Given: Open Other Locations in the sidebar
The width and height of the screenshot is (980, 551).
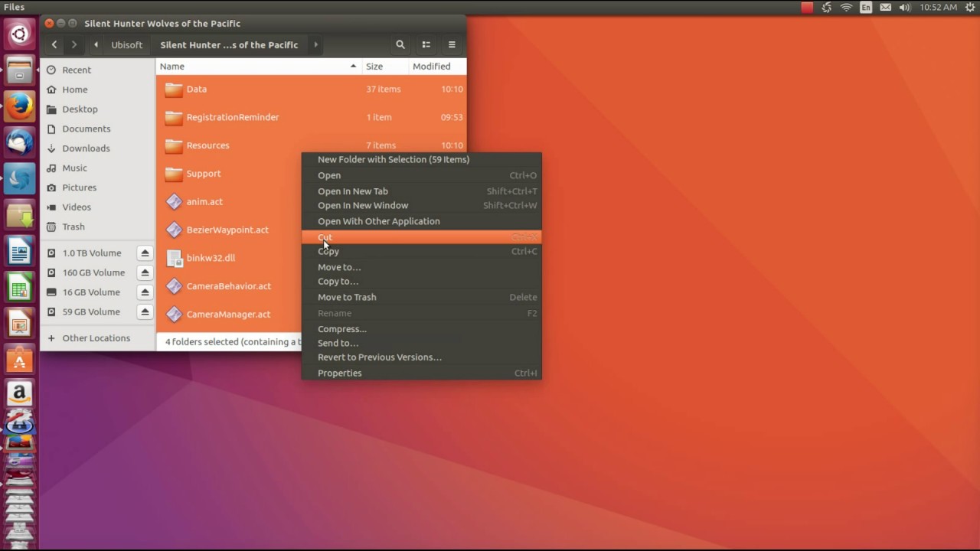Looking at the screenshot, I should click(x=98, y=338).
